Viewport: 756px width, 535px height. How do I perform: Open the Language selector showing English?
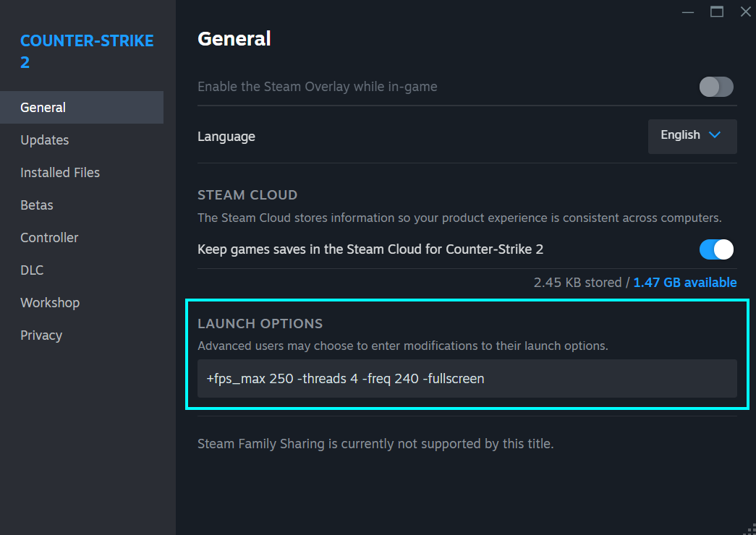pos(692,135)
